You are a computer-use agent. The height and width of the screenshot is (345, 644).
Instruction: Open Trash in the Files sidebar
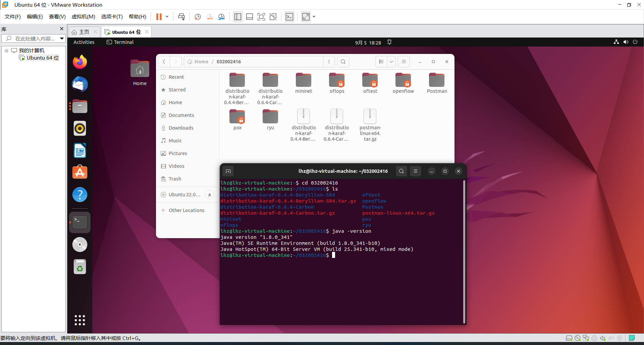click(x=187, y=179)
